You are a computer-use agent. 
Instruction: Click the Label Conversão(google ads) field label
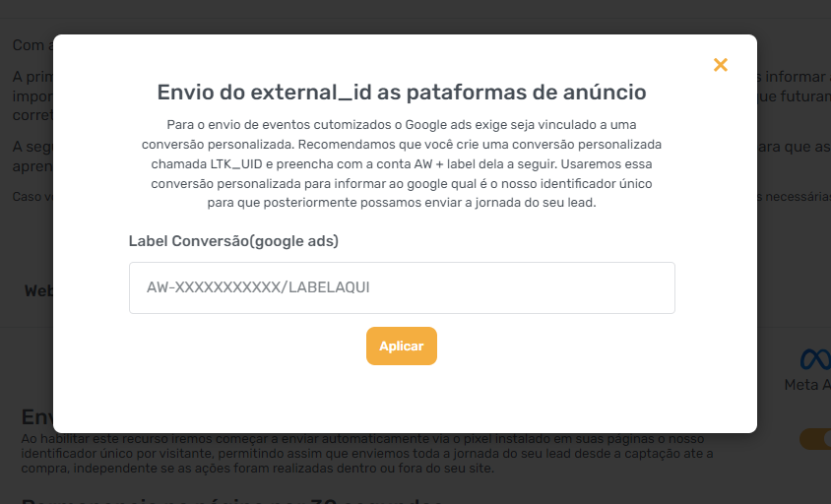233,241
